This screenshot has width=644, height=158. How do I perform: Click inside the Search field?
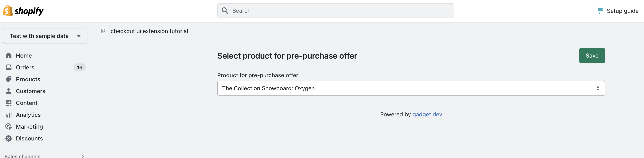point(335,11)
